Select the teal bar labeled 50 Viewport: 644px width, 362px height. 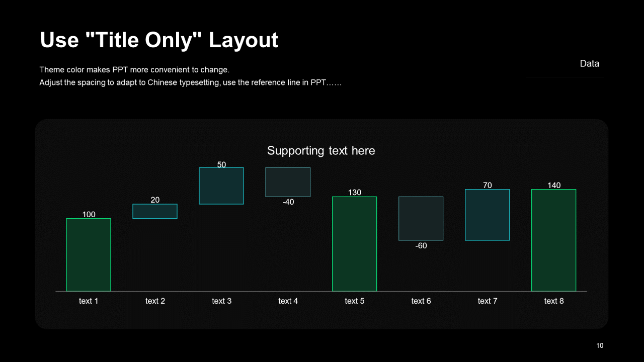221,186
